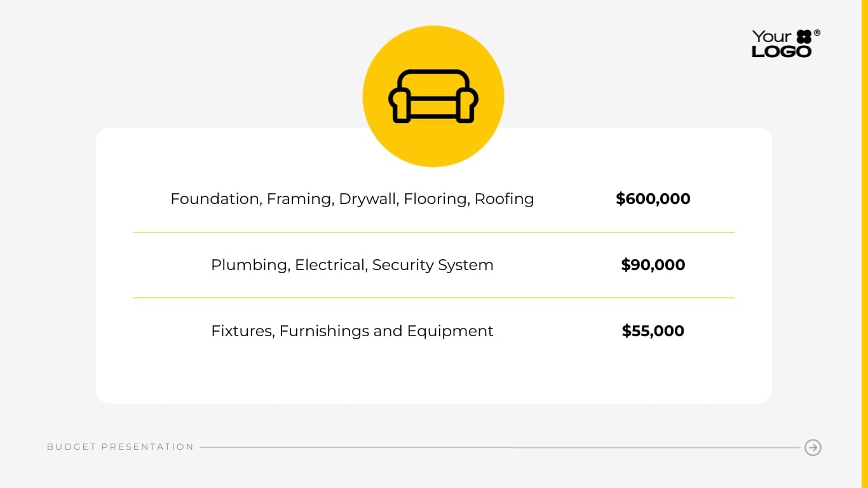Click the $600,000 amount
The width and height of the screenshot is (868, 488).
[x=653, y=199]
